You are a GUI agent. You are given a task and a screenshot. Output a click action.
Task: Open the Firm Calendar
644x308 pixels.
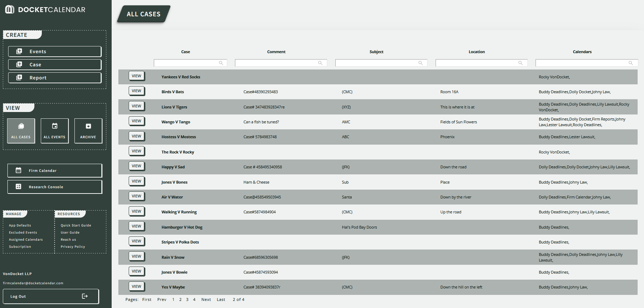coord(55,170)
